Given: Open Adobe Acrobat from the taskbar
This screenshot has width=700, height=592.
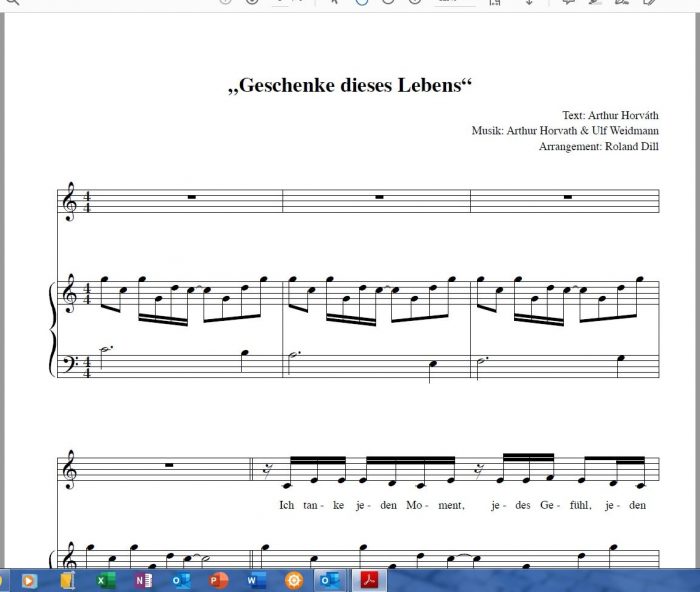Looking at the screenshot, I should 369,580.
